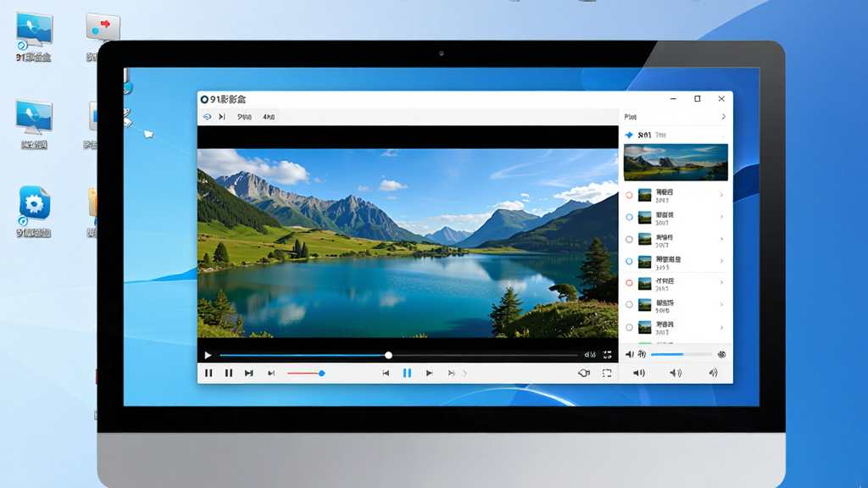The image size is (868, 488).
Task: Click the fourth playlist row's small video thumbnail
Action: (644, 262)
